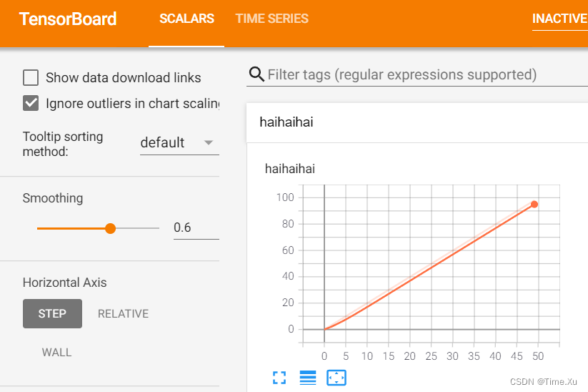Click the smoothing value 0.6 field

pyautogui.click(x=195, y=227)
